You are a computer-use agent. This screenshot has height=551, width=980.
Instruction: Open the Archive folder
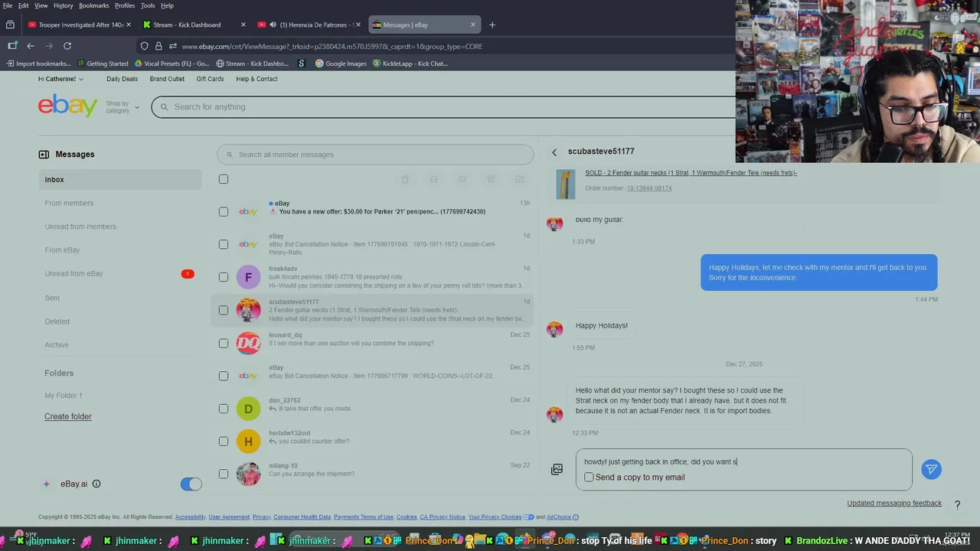[x=57, y=344]
